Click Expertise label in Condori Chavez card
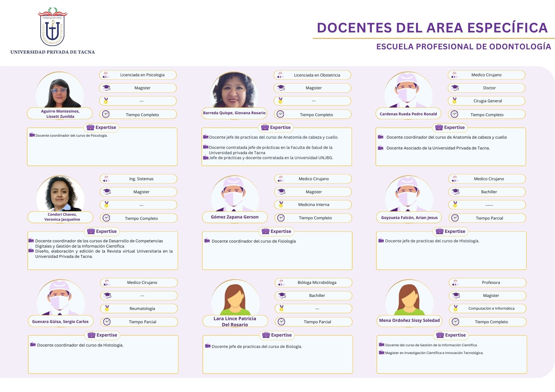The image size is (555, 392). tap(102, 231)
